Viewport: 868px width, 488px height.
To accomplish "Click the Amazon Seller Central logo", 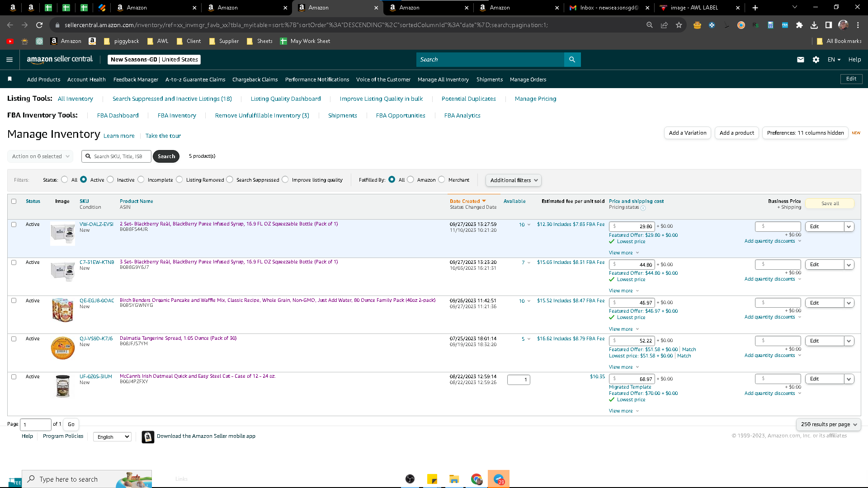I will [x=60, y=59].
